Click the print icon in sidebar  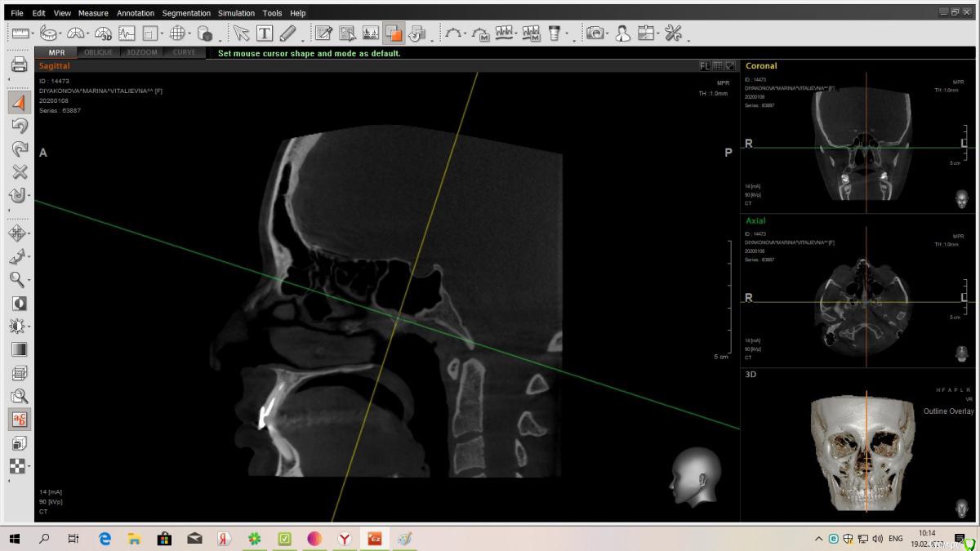pos(20,64)
